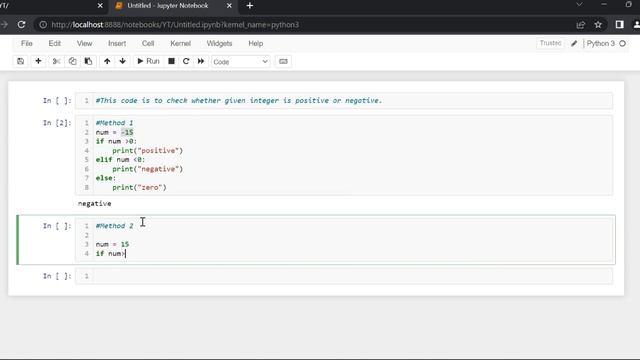
Task: Click the highlighted -15 value
Action: (127, 132)
